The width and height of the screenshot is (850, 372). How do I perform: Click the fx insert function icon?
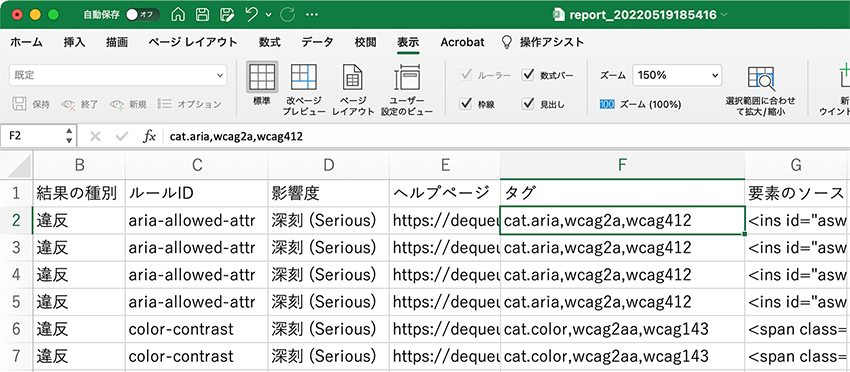(x=150, y=136)
